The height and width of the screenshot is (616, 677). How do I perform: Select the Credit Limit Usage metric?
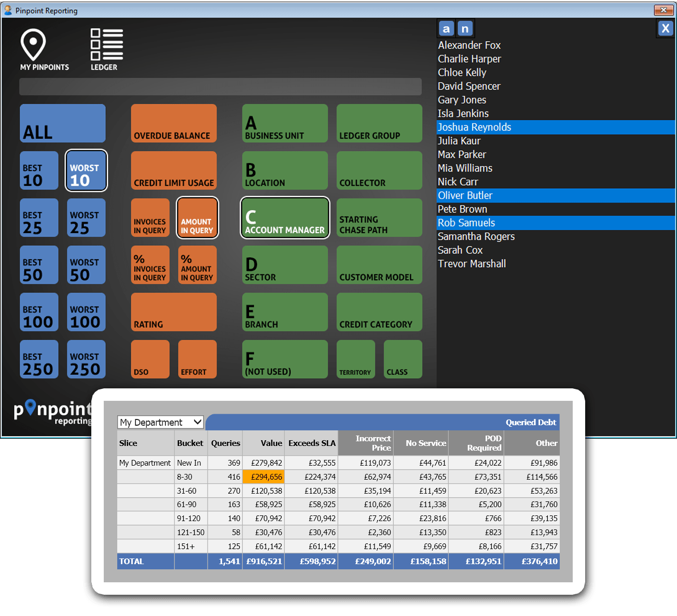(x=173, y=171)
